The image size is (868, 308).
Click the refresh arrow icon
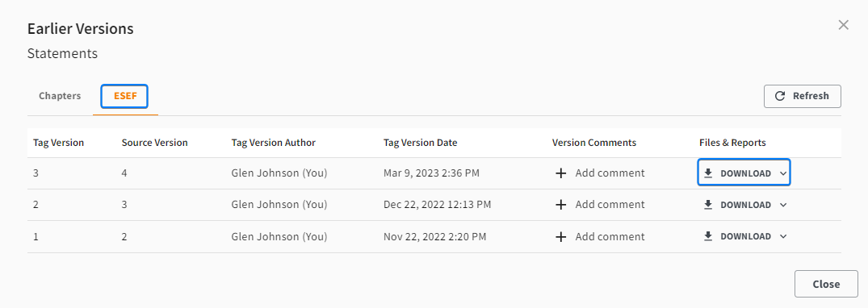click(x=780, y=96)
